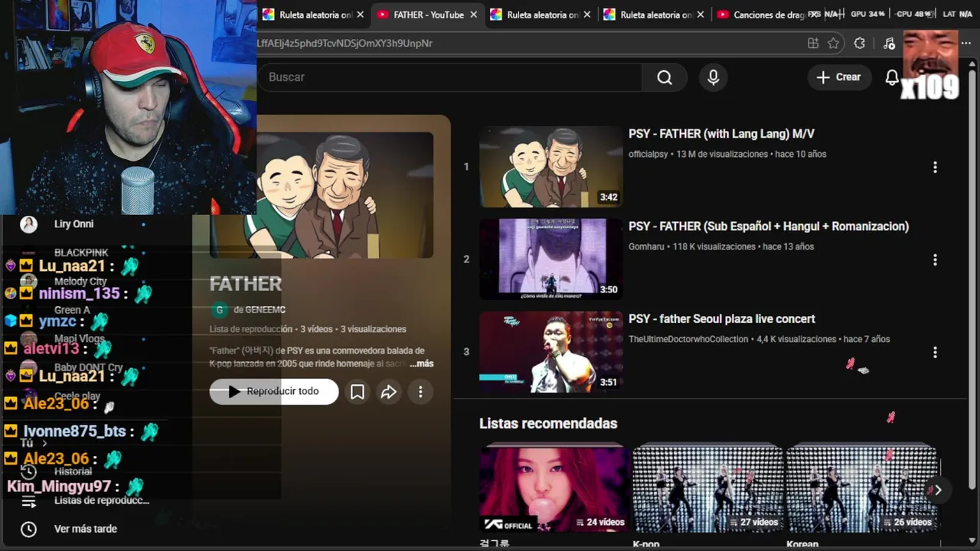Click the Crear button
The image size is (980, 551).
839,77
